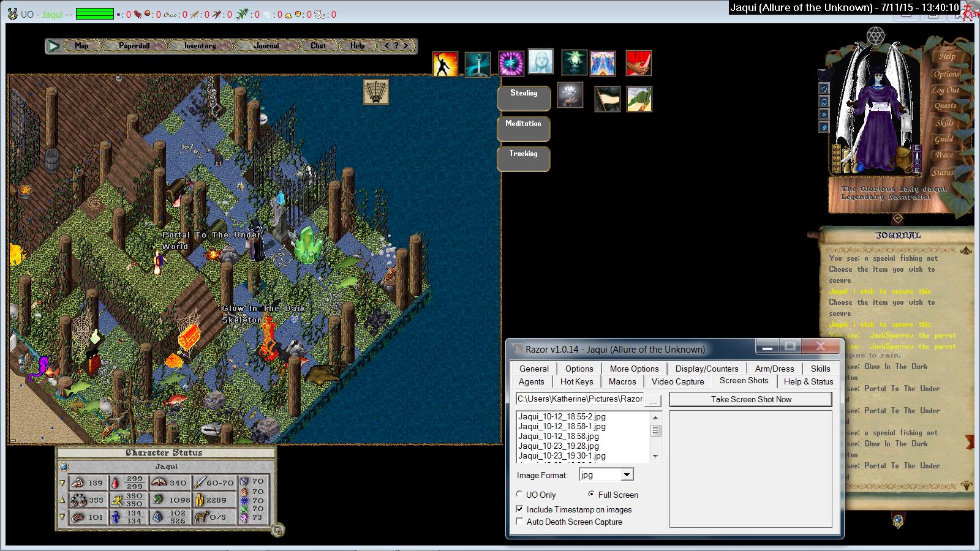This screenshot has height=551, width=980.
Task: Click the horse followers icon showing 0/5
Action: [x=202, y=517]
